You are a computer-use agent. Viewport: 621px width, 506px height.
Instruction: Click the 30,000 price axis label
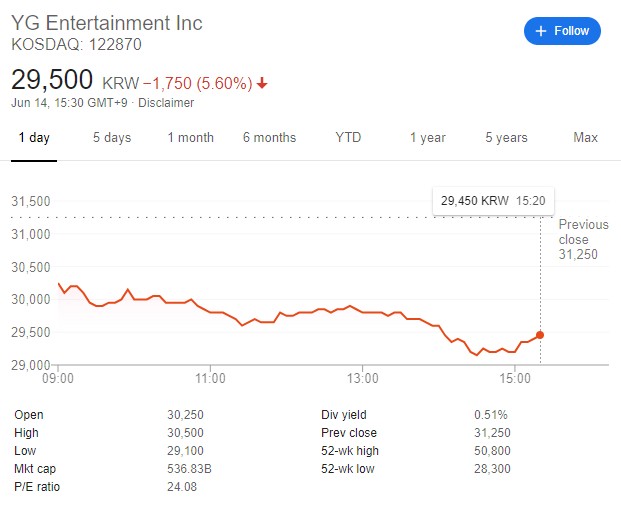pyautogui.click(x=31, y=299)
